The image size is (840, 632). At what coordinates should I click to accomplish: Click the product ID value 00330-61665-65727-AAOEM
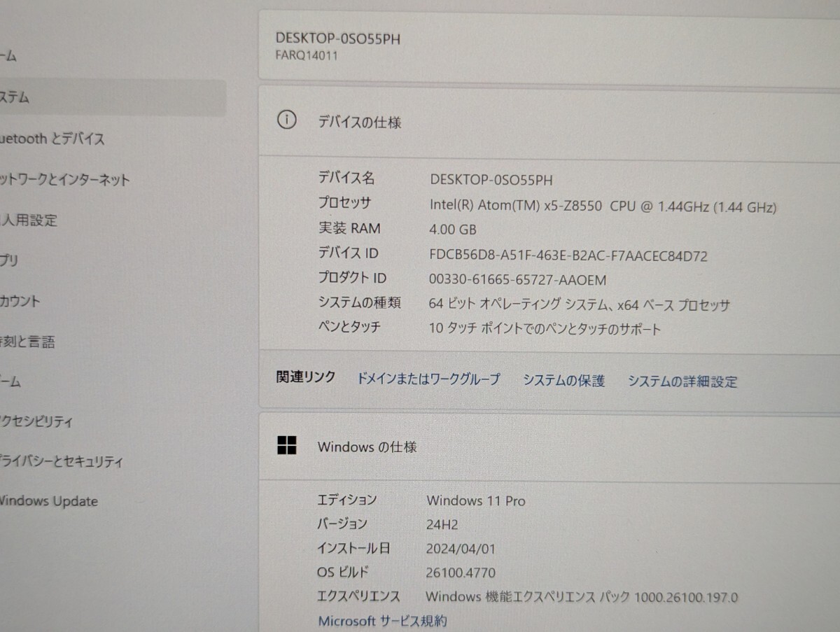point(517,280)
